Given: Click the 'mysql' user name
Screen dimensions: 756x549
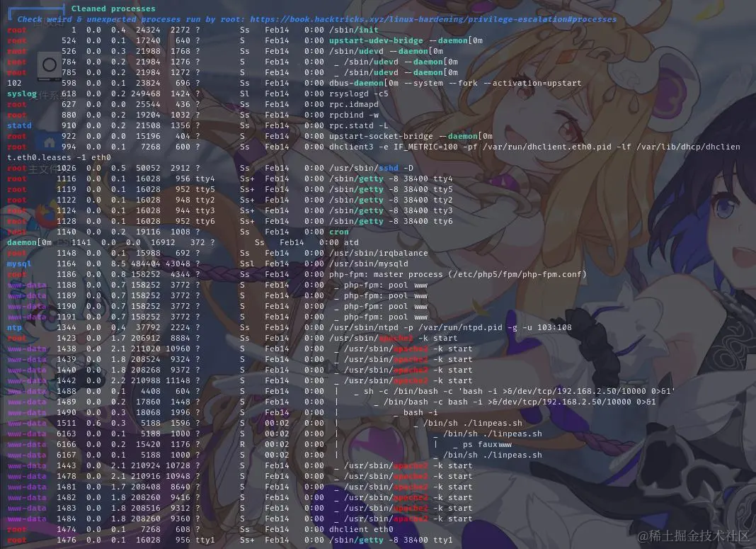Looking at the screenshot, I should (x=19, y=264).
